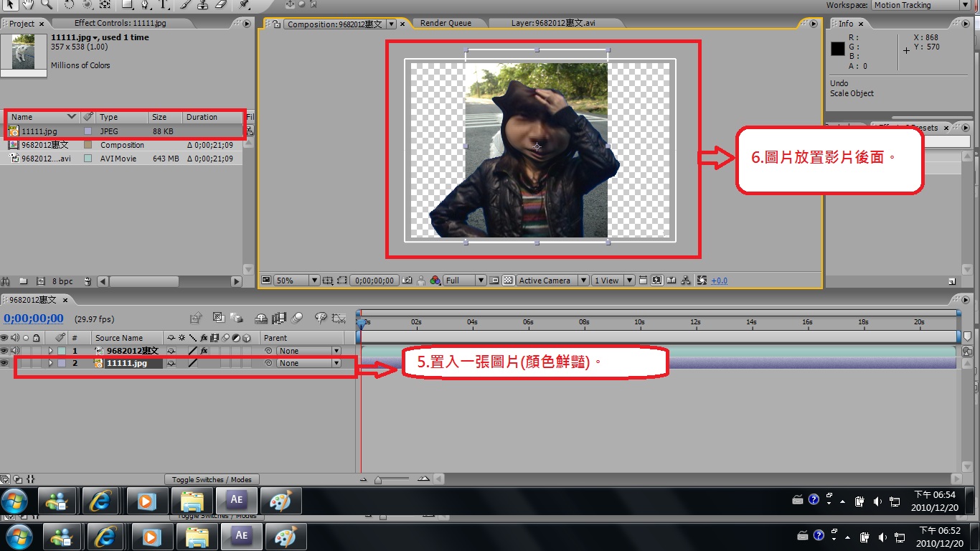Click the 8 bpc color depth button
Image resolution: width=980 pixels, height=551 pixels.
click(x=63, y=281)
